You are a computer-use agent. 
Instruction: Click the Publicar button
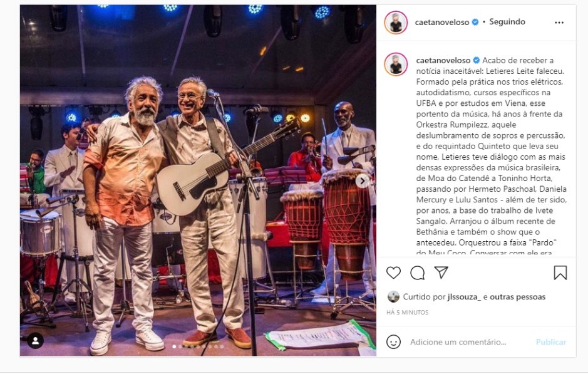(x=551, y=342)
